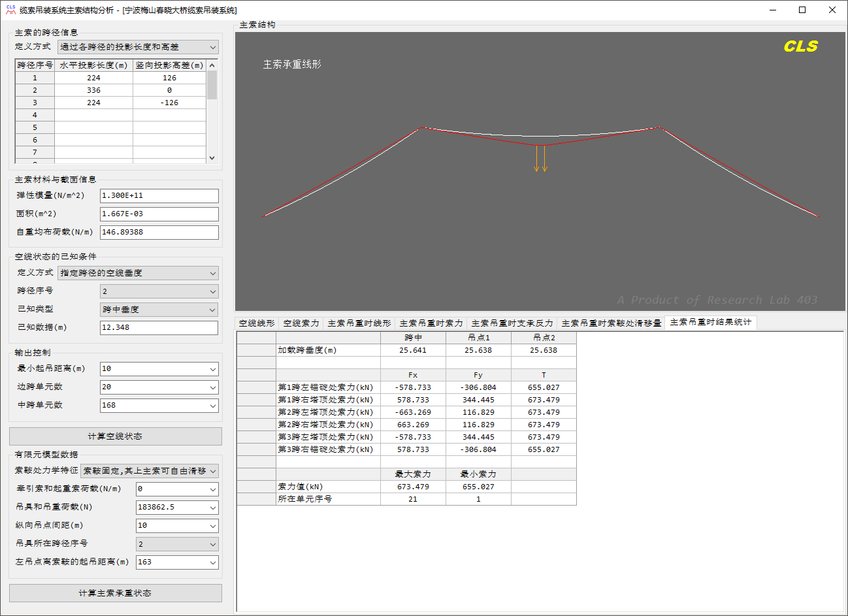This screenshot has height=616, width=848.
Task: Click 第2跨左塔顶处索力 Fx value -663.269
Action: 413,412
